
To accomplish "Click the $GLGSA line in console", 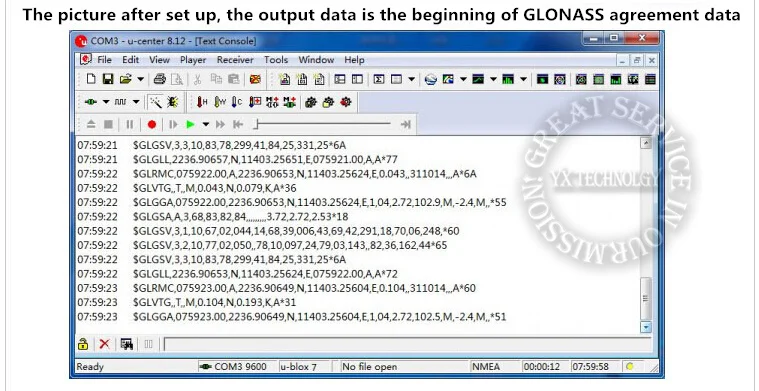I will coord(241,217).
